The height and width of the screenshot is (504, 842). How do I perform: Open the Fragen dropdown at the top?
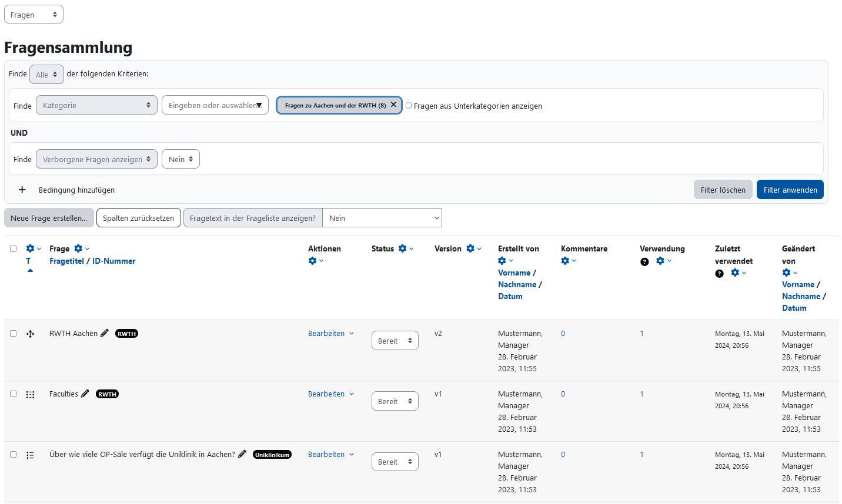tap(34, 14)
